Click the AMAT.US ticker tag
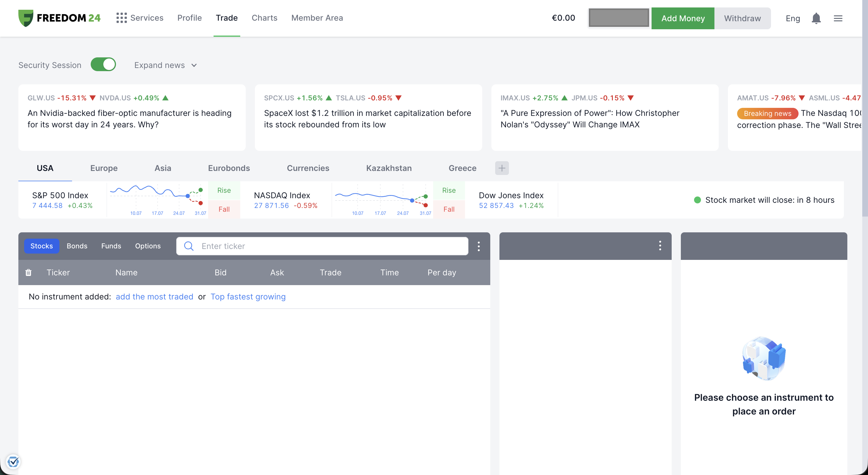Image resolution: width=868 pixels, height=475 pixels. (x=753, y=98)
